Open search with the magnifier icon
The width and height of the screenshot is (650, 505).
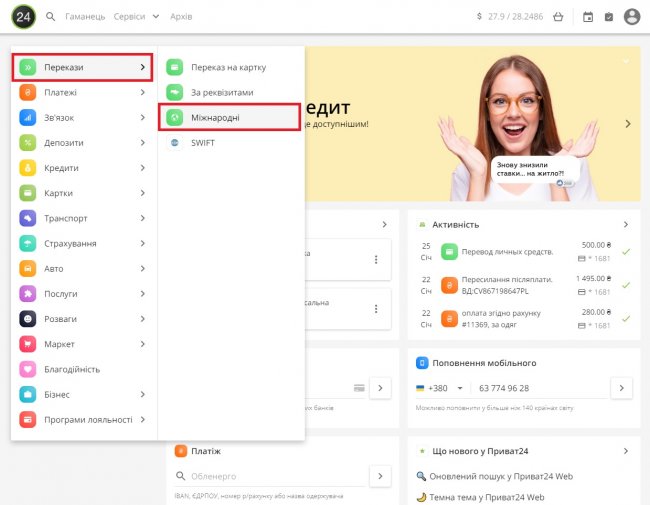[x=50, y=17]
